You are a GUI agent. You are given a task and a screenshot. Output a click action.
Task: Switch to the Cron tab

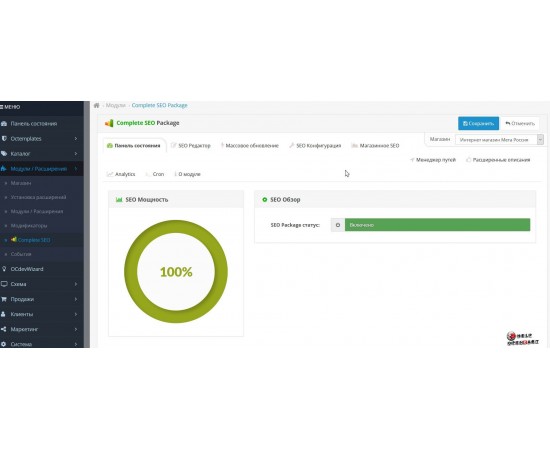coord(155,174)
